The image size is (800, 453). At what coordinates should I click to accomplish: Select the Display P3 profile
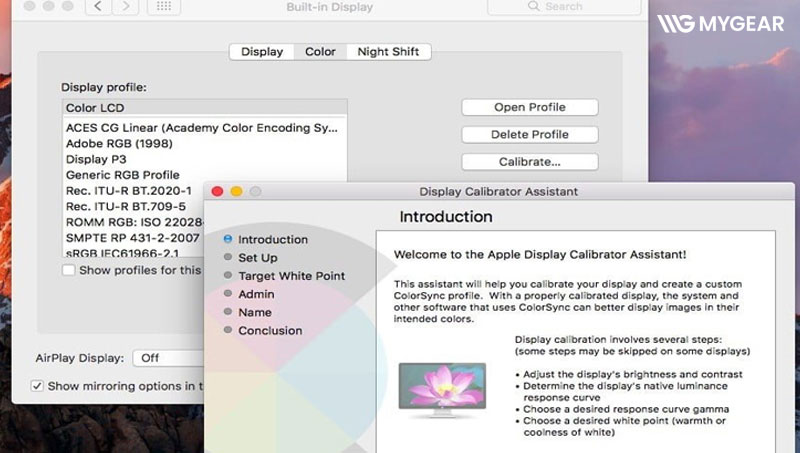96,159
